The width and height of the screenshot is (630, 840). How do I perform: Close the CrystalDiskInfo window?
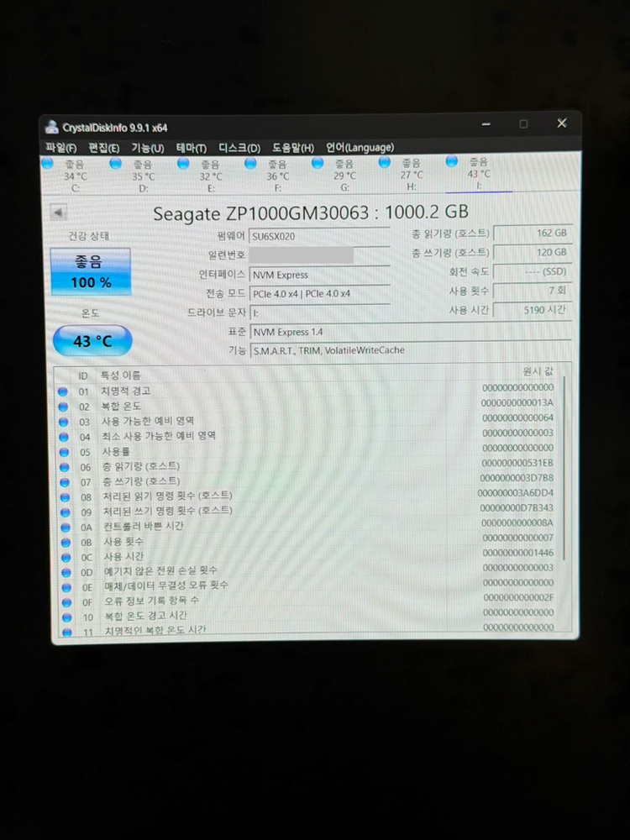point(561,123)
